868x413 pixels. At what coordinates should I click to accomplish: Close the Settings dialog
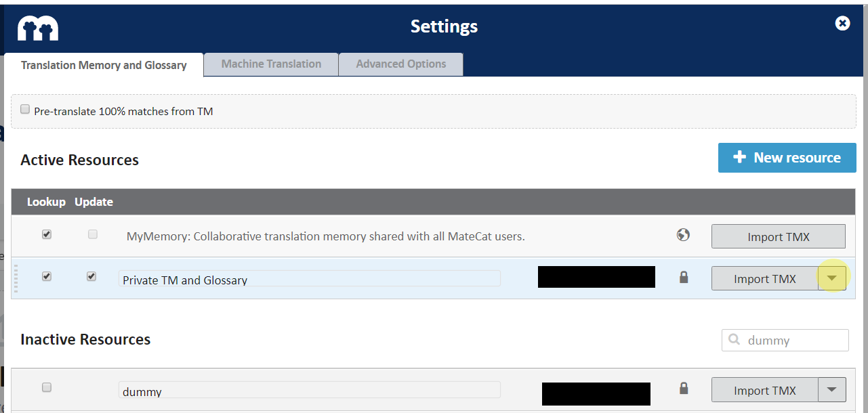click(842, 24)
